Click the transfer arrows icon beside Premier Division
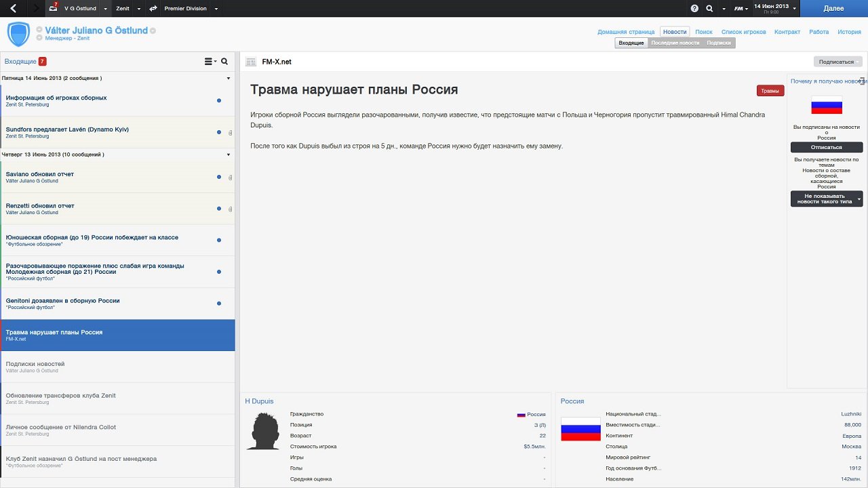Screen dimensions: 868x488 pos(153,9)
